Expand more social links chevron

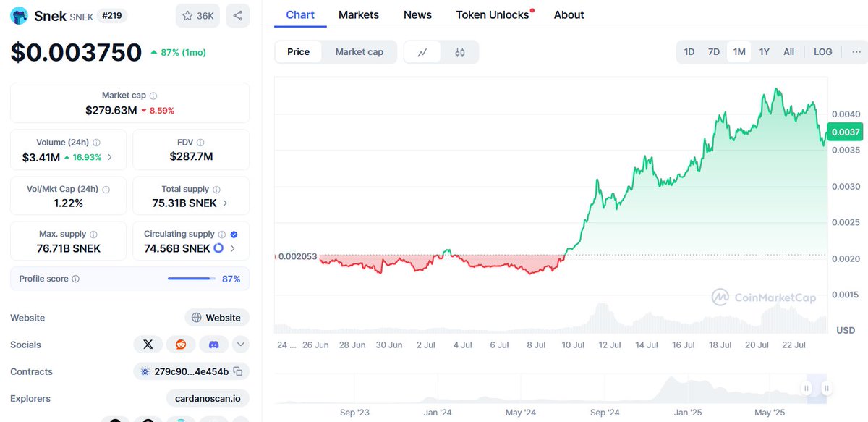click(x=241, y=345)
